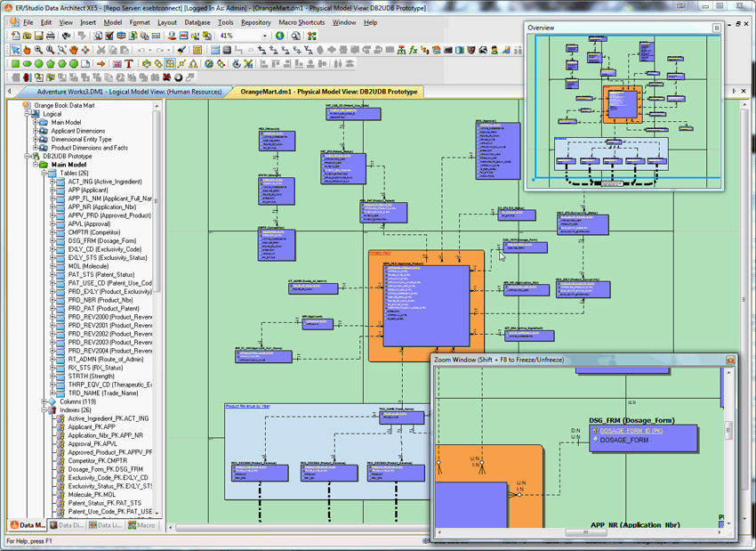Click the orange viewport in Overview panel
Image resolution: width=756 pixels, height=551 pixels.
click(623, 103)
